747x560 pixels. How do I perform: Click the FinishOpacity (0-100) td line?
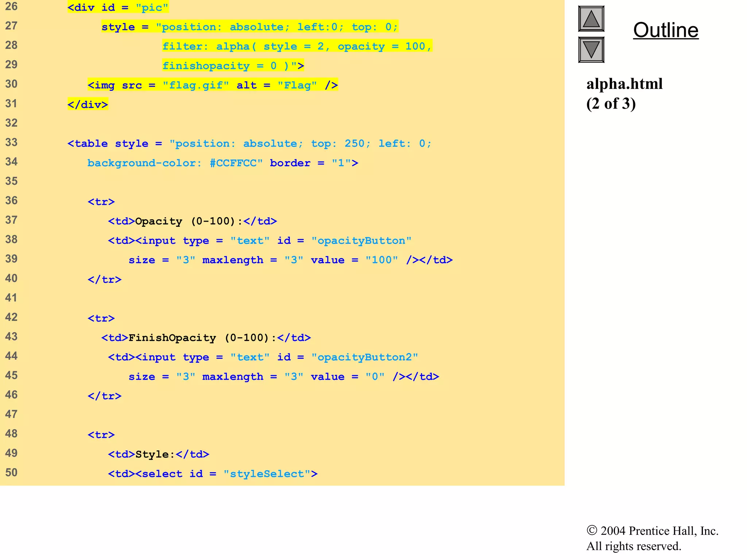(206, 338)
